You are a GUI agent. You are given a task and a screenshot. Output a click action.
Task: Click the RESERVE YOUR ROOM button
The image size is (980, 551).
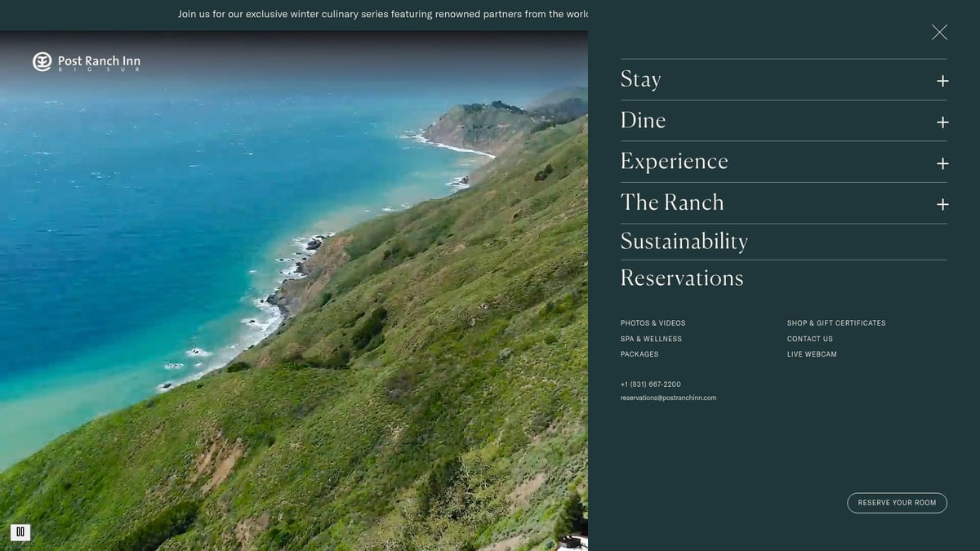click(897, 502)
